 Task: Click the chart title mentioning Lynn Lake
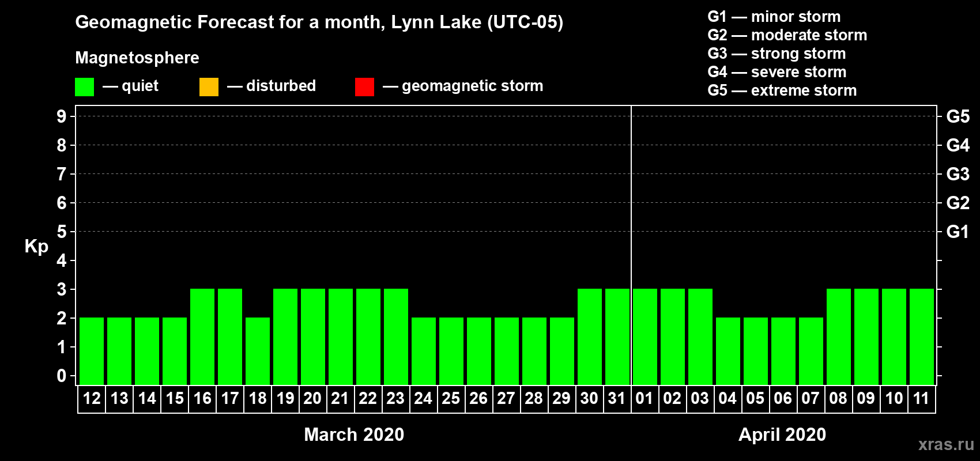[x=319, y=22]
